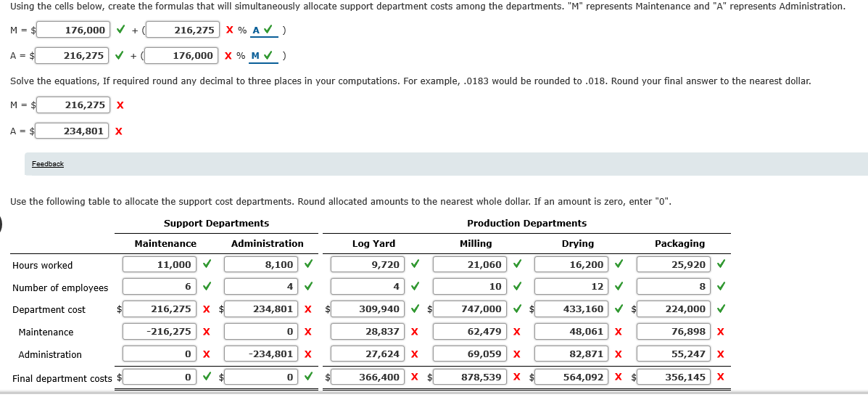This screenshot has height=400, width=868.
Task: Click the red X next to Drying Administration 82,871
Action: tap(619, 354)
